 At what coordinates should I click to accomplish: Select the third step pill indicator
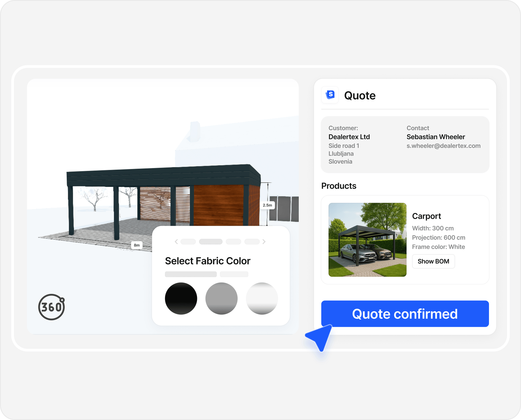pyautogui.click(x=233, y=241)
